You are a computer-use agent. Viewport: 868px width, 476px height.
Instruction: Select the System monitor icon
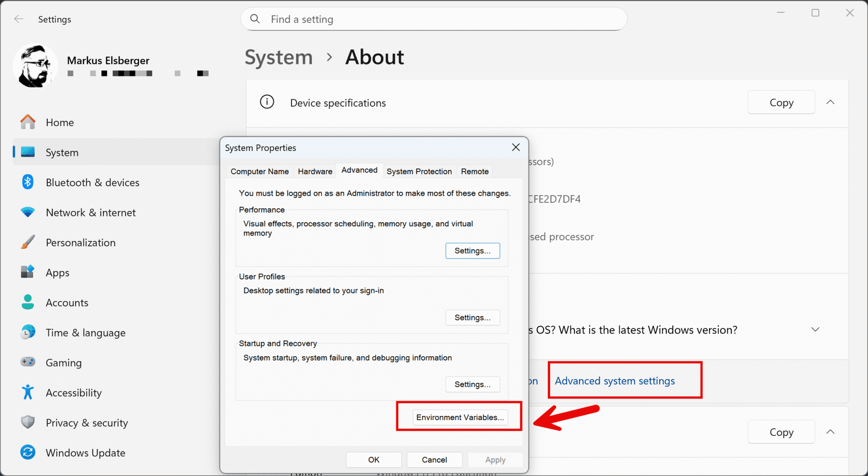pyautogui.click(x=28, y=152)
